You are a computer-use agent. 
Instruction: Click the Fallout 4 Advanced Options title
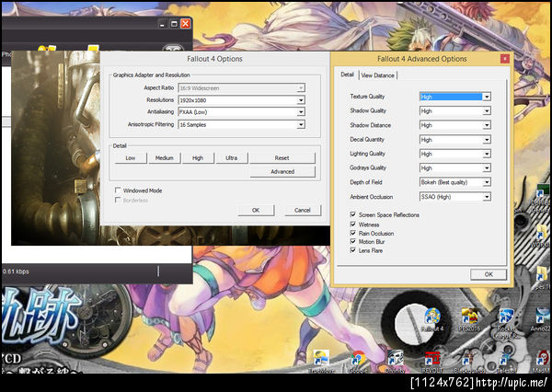coord(421,59)
